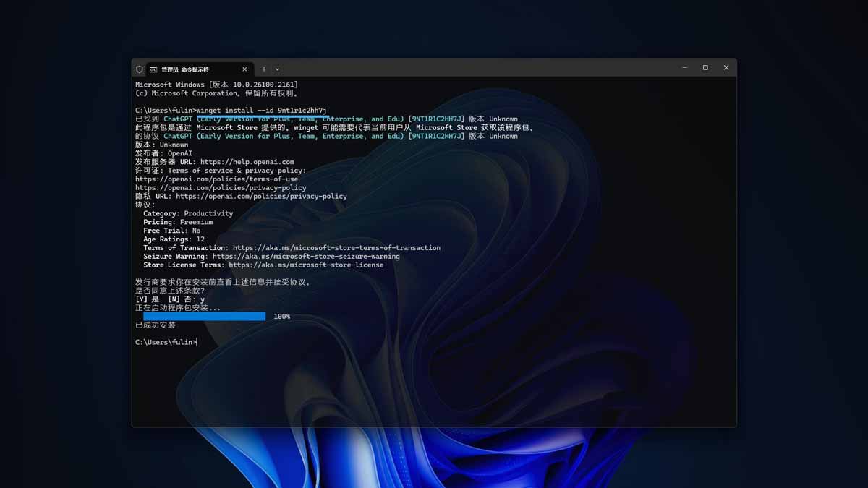The height and width of the screenshot is (488, 868).
Task: Click the administrator shield icon in title bar
Action: coord(140,69)
